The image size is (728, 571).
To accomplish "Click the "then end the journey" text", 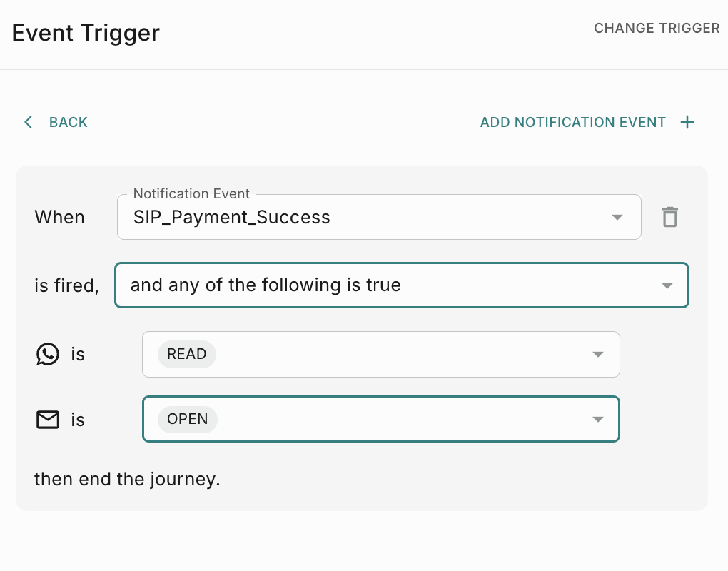I will pyautogui.click(x=127, y=479).
